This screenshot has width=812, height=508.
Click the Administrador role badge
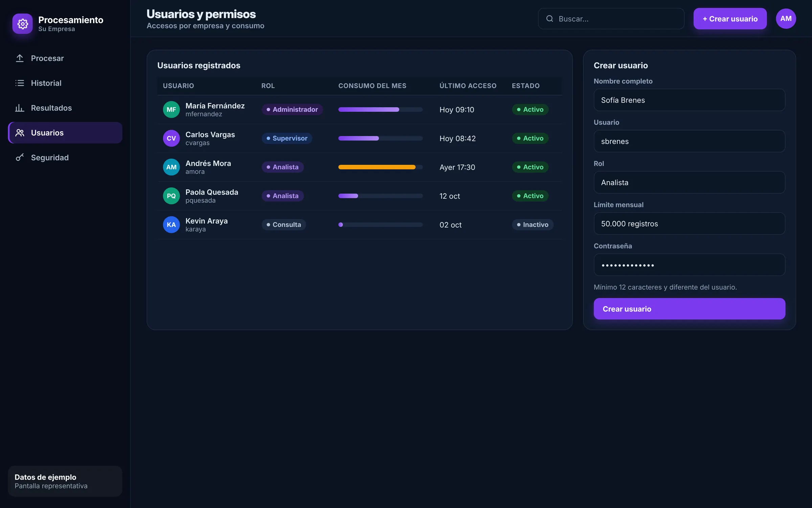tap(292, 109)
